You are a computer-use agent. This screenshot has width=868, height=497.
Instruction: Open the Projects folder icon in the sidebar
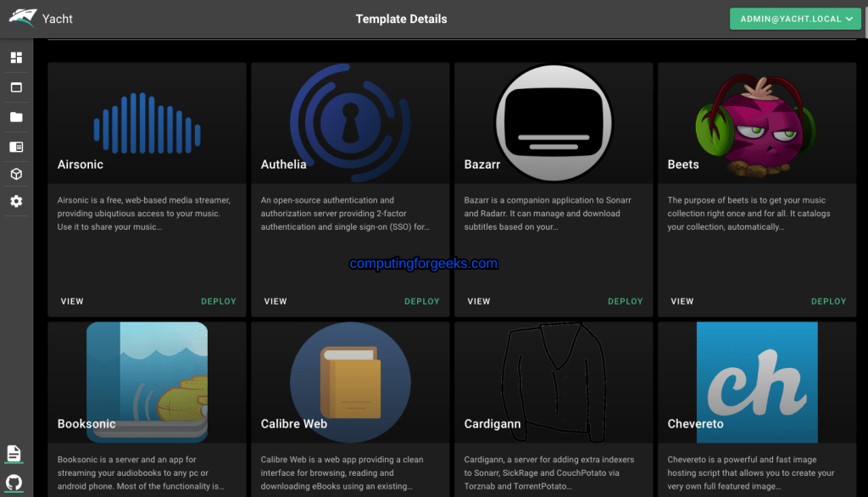point(15,116)
